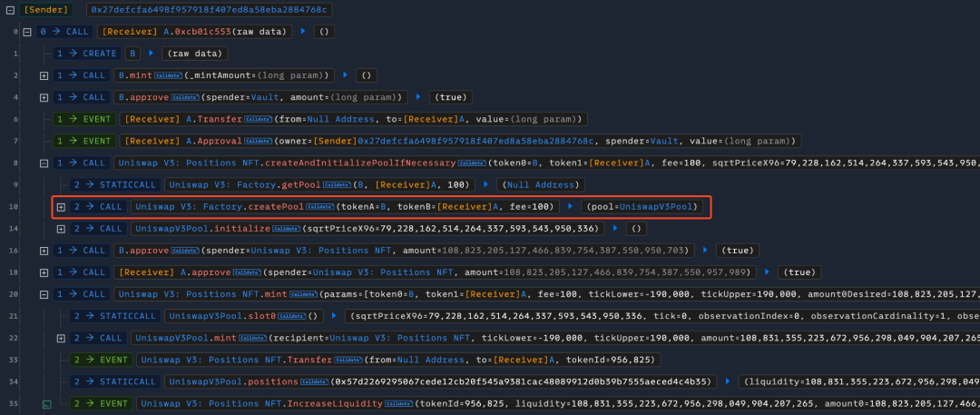Screen dimensions: 980x415
Task: Click blue arrow before pool=UniswapV3Pool result
Action: click(570, 206)
